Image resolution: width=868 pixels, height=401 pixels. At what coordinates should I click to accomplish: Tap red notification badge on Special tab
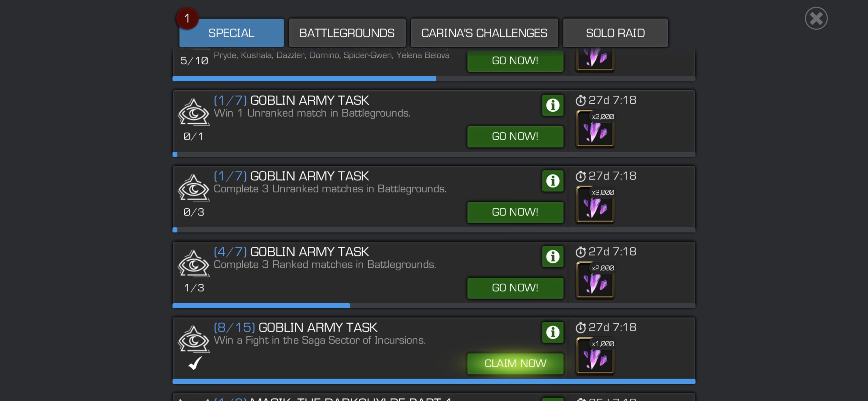click(x=187, y=18)
